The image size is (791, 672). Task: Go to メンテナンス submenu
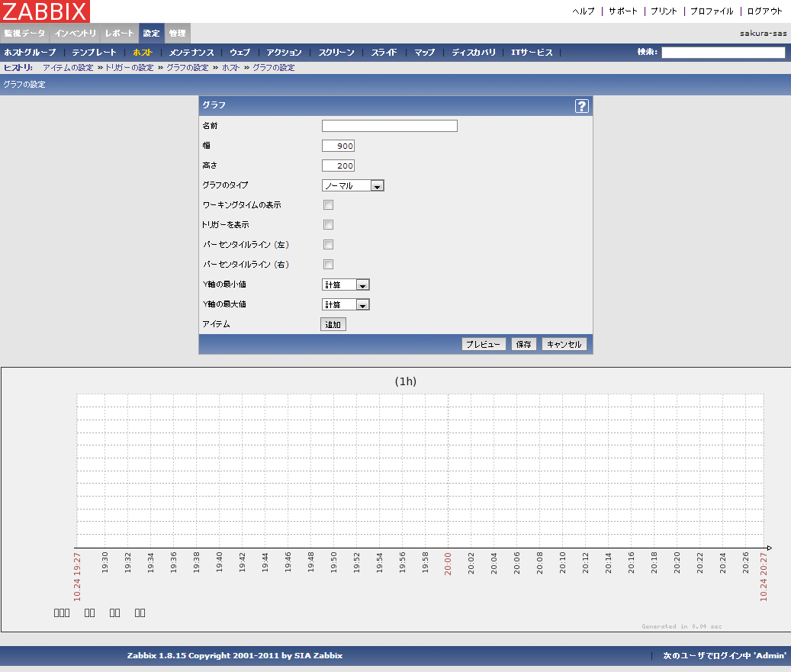click(191, 53)
